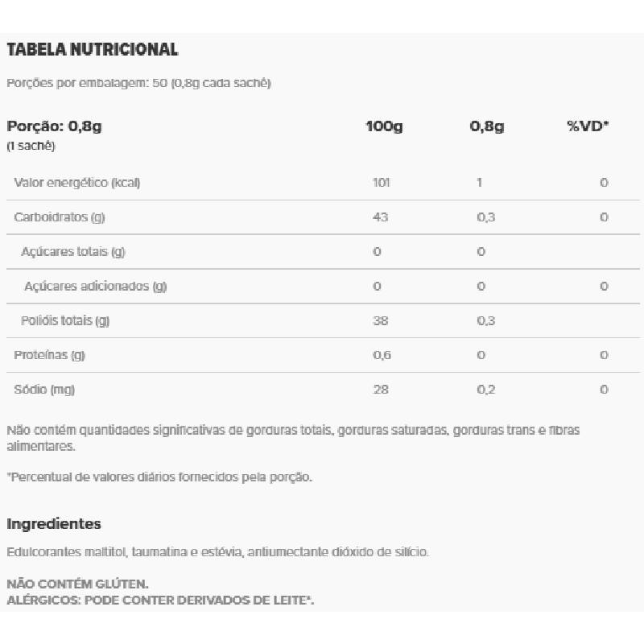The height and width of the screenshot is (644, 644).
Task: Select the 'Proteínas (g)' row label
Action: (50, 356)
